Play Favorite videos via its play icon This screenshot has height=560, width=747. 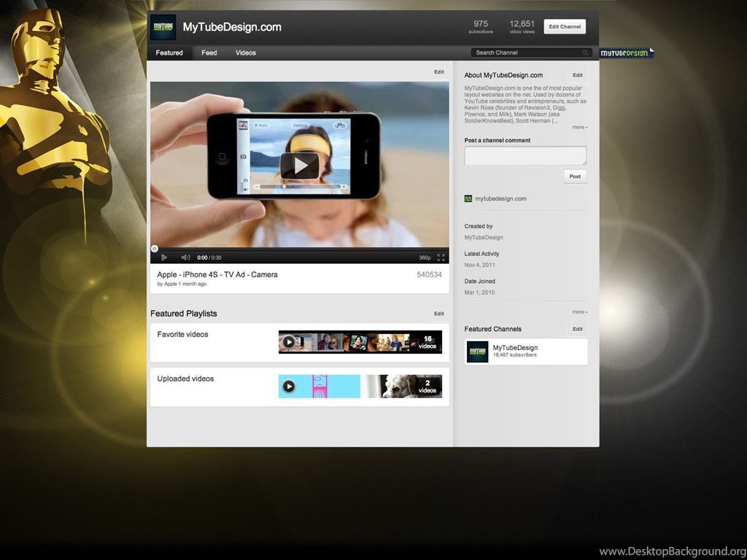(289, 341)
